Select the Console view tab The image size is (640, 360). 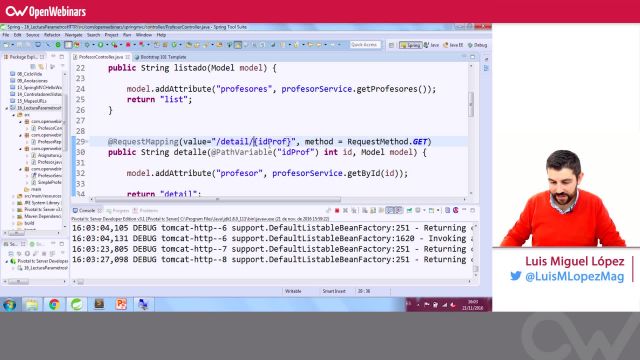[87, 211]
